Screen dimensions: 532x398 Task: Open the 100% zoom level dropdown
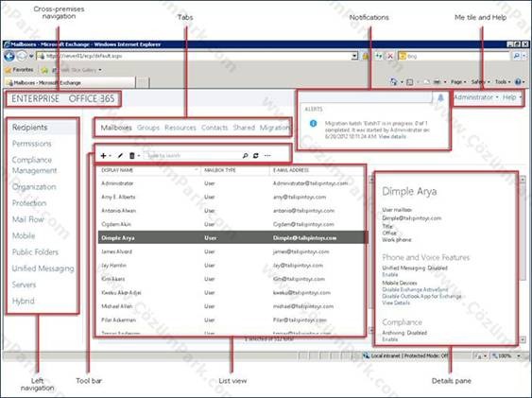518,355
